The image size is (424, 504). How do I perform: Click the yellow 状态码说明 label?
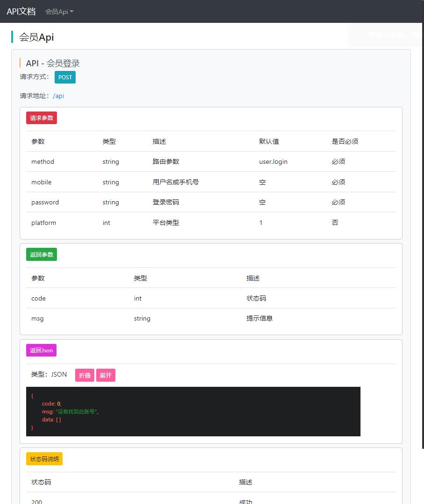click(44, 459)
